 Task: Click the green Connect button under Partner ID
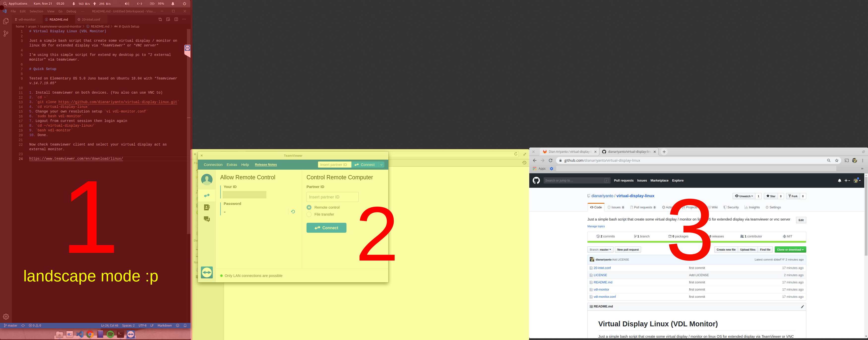pyautogui.click(x=326, y=228)
